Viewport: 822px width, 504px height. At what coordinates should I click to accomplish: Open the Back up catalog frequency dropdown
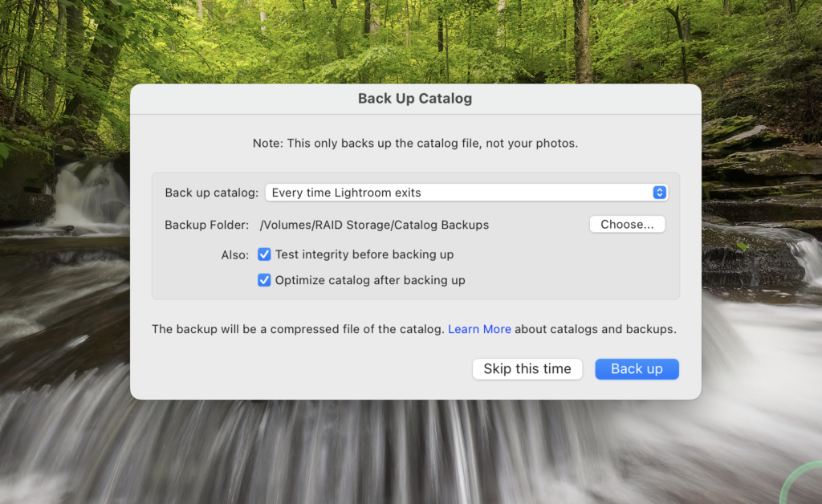466,193
